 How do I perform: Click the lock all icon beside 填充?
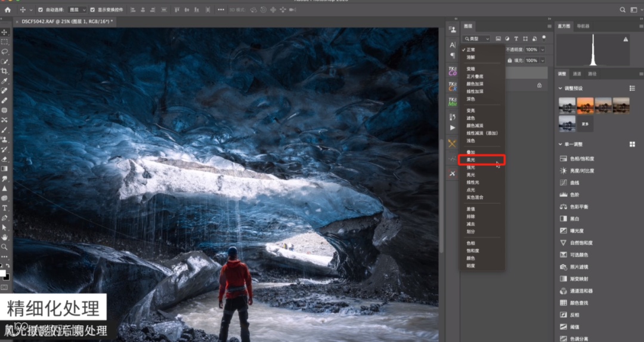point(510,60)
